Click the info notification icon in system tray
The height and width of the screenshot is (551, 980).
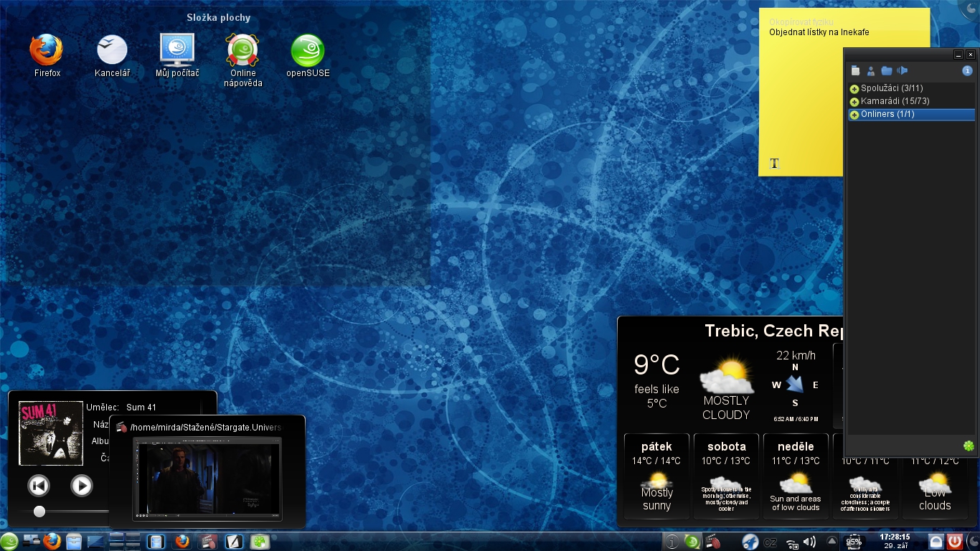click(672, 542)
